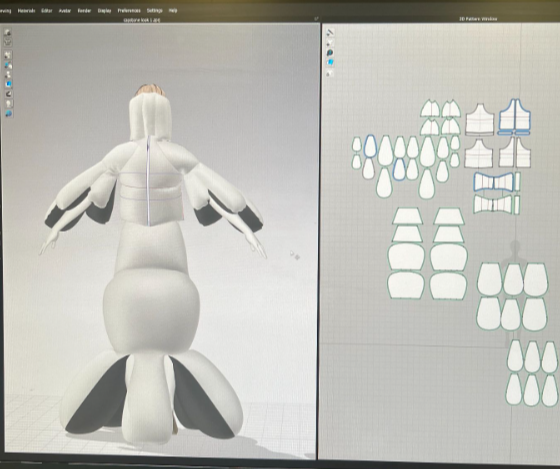Open the Render menu

[x=84, y=11]
